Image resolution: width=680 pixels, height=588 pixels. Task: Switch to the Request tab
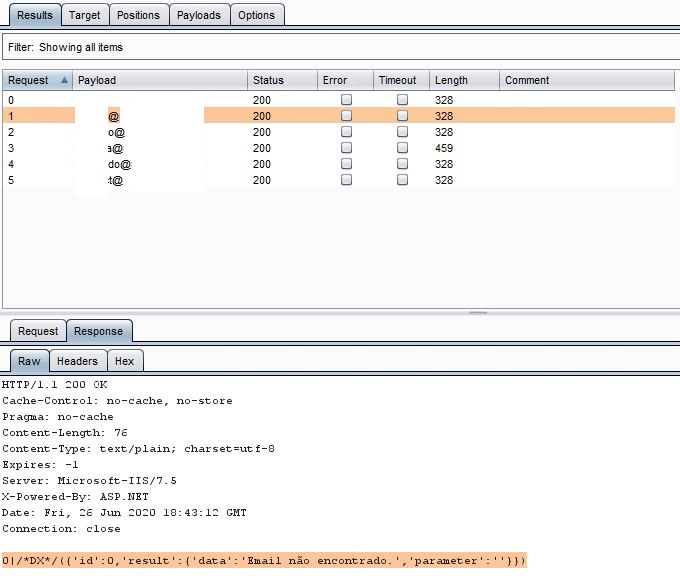coord(38,331)
